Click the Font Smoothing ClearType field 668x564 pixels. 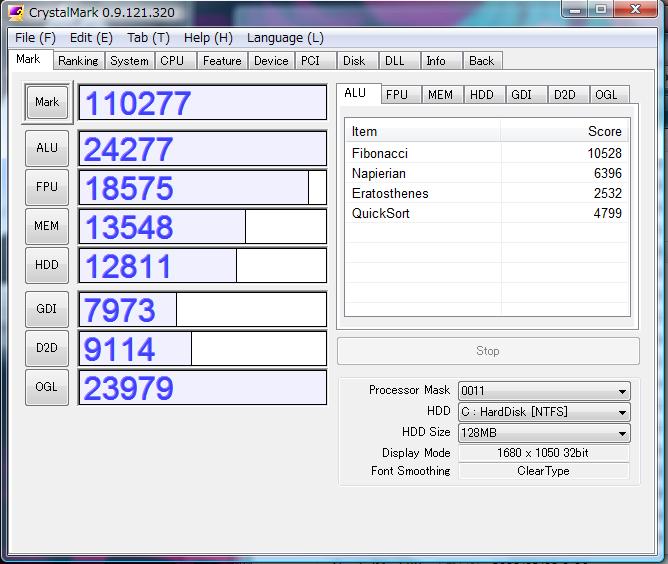(x=544, y=471)
